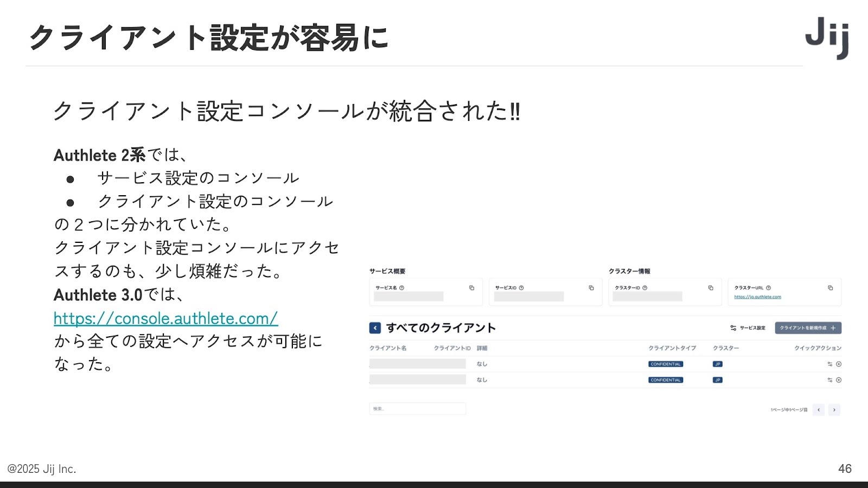Viewport: 868px width, 488px height.
Task: Open サービス設定
Action: pyautogui.click(x=748, y=328)
